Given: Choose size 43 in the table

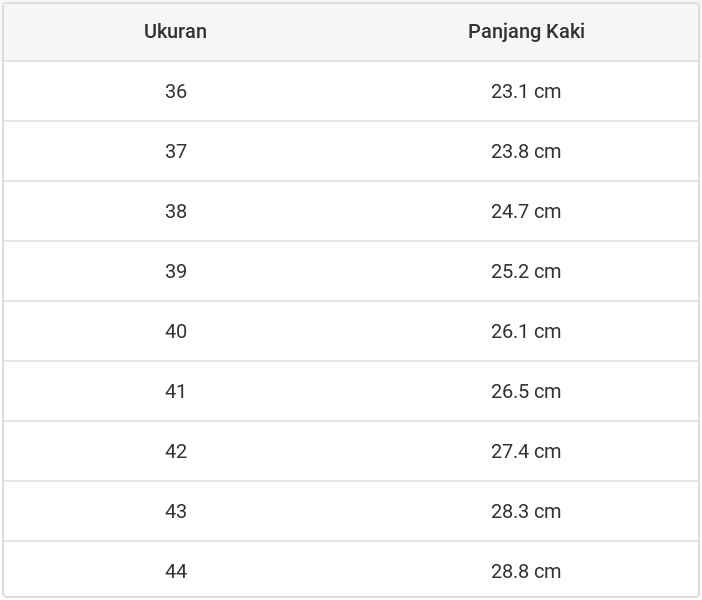Looking at the screenshot, I should point(176,511).
